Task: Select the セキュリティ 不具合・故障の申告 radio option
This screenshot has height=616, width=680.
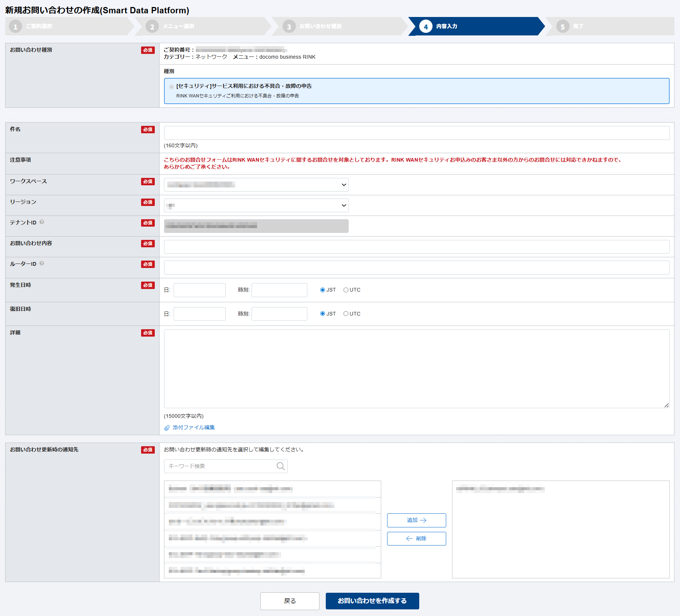Action: click(x=171, y=87)
